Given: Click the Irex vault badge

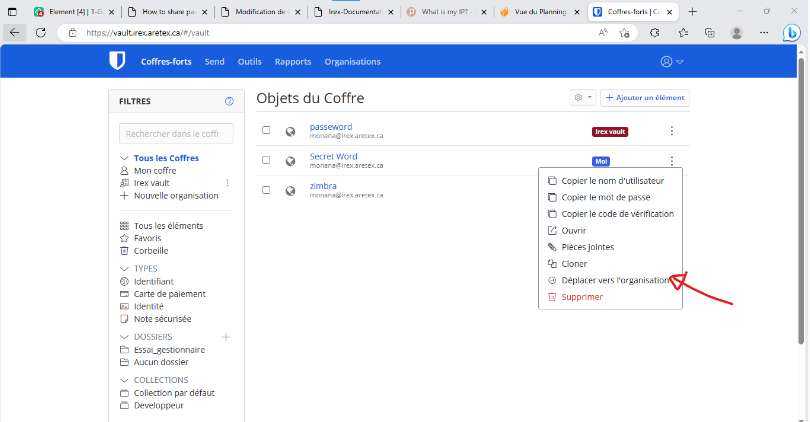Looking at the screenshot, I should pos(610,132).
